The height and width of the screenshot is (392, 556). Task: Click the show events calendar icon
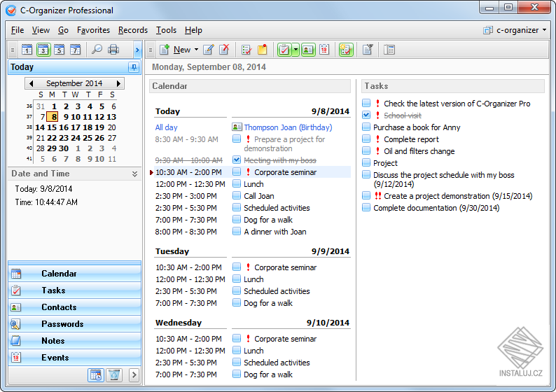324,50
